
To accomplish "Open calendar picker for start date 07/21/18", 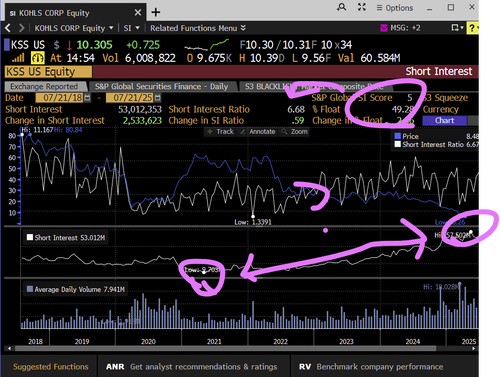I will [87, 98].
